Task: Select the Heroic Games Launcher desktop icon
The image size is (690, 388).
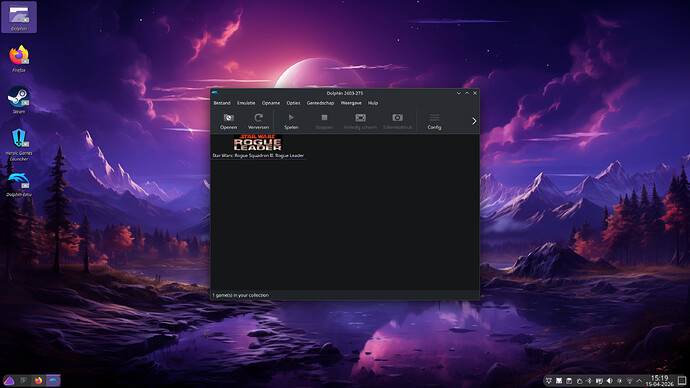Action: click(18, 144)
